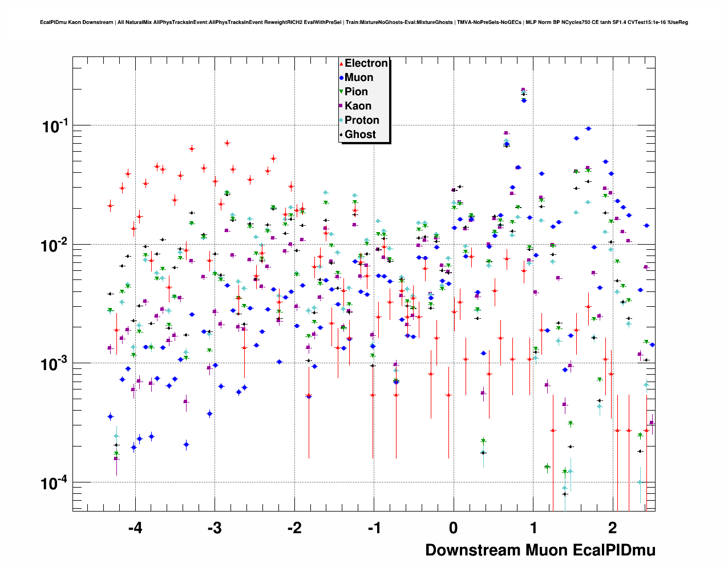The image size is (728, 568).
Task: Select the Kaon legend label
Action: point(358,106)
